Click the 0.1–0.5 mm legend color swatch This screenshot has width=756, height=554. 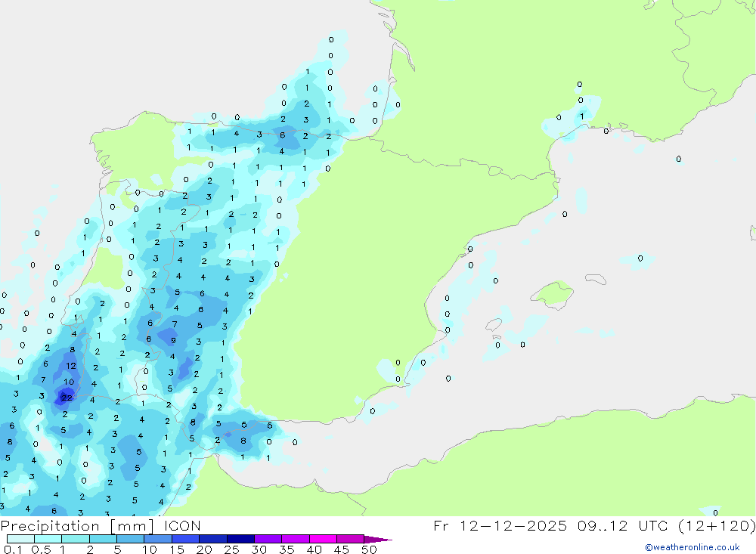[20, 539]
